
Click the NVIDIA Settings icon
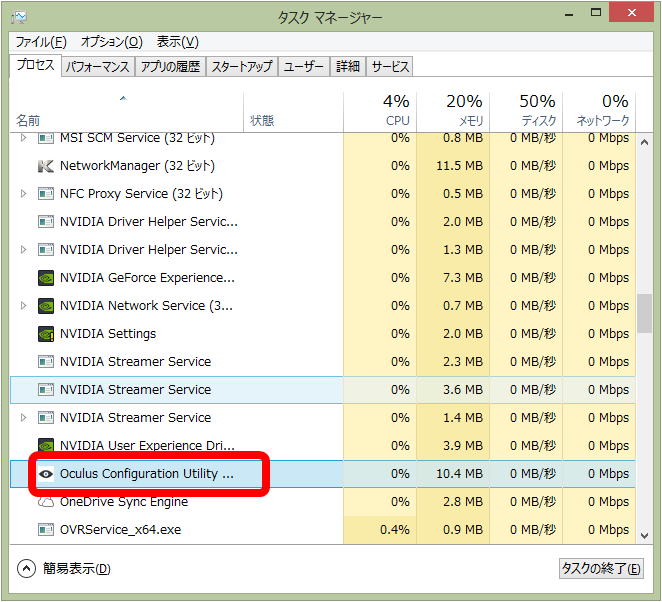[46, 334]
